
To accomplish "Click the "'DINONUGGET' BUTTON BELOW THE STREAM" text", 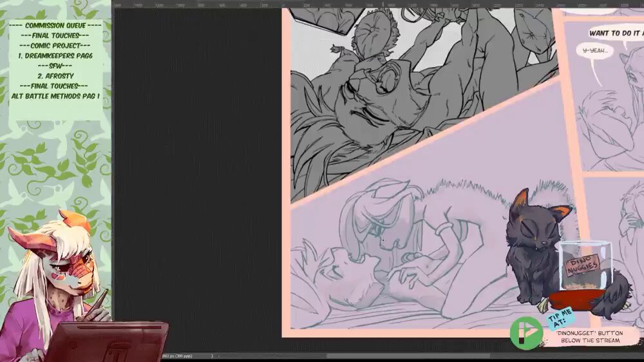I will click(x=589, y=336).
